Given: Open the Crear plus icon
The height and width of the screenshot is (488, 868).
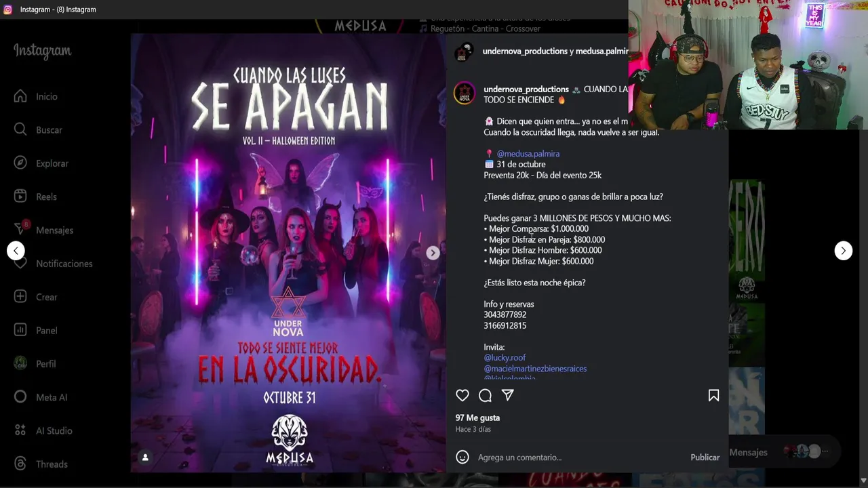Looking at the screenshot, I should coord(20,297).
